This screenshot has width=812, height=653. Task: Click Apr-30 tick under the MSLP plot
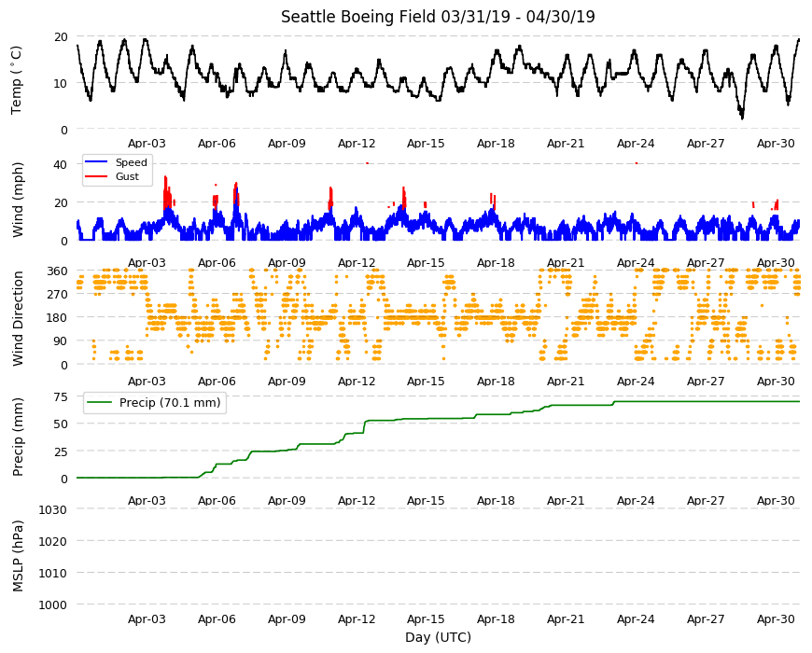pos(776,618)
